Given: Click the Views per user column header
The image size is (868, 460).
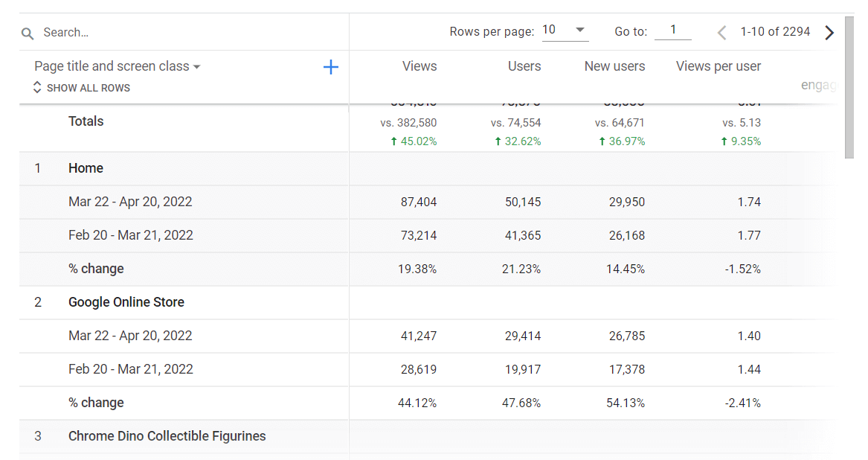Looking at the screenshot, I should pyautogui.click(x=718, y=66).
